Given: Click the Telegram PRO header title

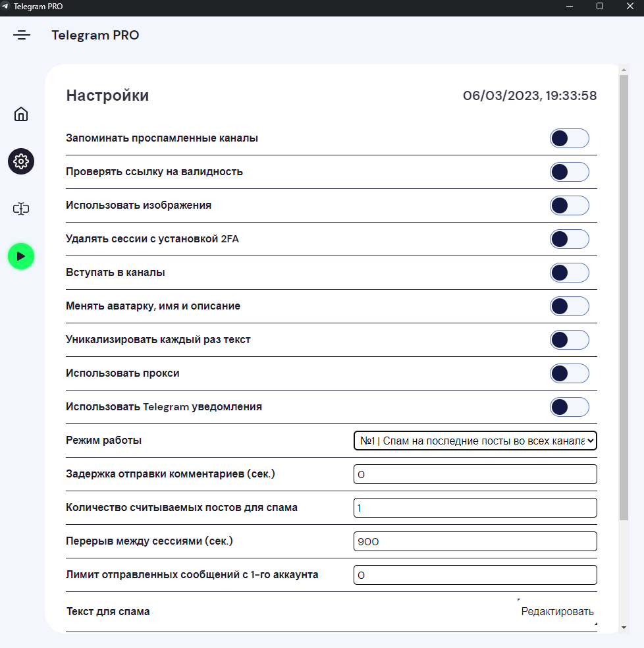Looking at the screenshot, I should pos(95,35).
